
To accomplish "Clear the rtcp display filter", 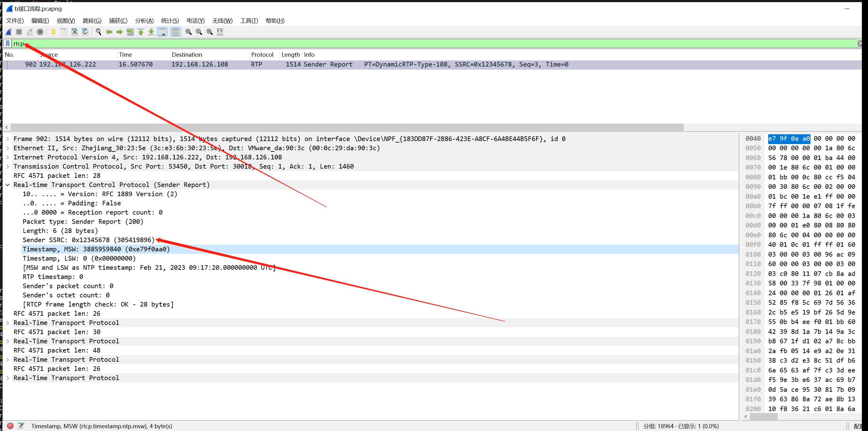I will click(x=860, y=43).
